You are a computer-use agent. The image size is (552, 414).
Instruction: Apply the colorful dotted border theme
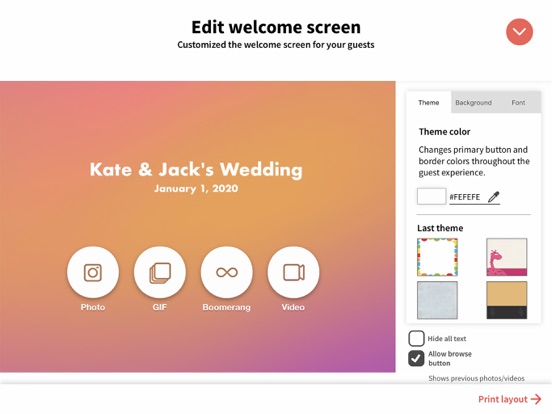[438, 257]
